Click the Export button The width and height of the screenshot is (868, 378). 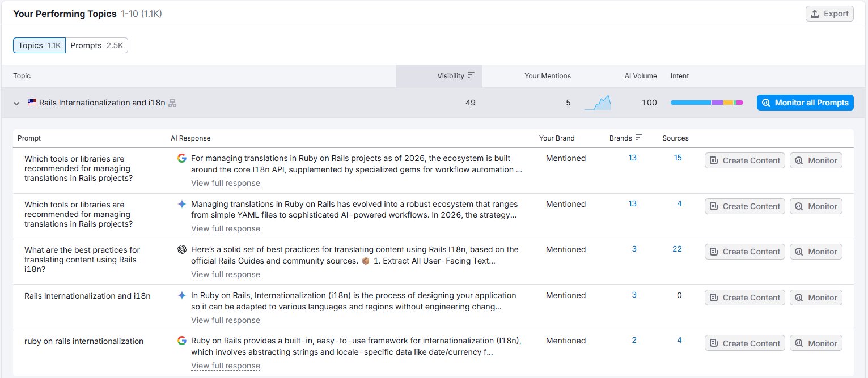[x=829, y=14]
